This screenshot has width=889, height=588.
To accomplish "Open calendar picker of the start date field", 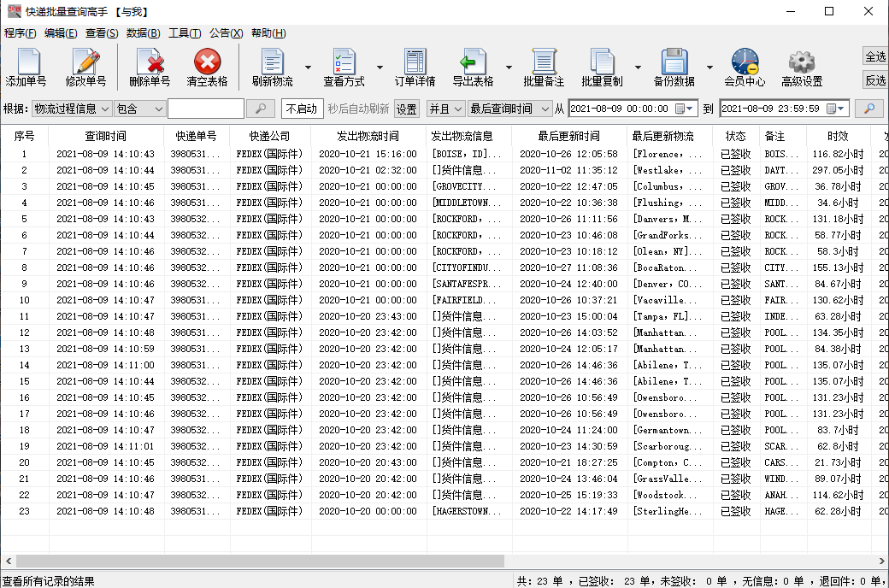I will [x=684, y=109].
